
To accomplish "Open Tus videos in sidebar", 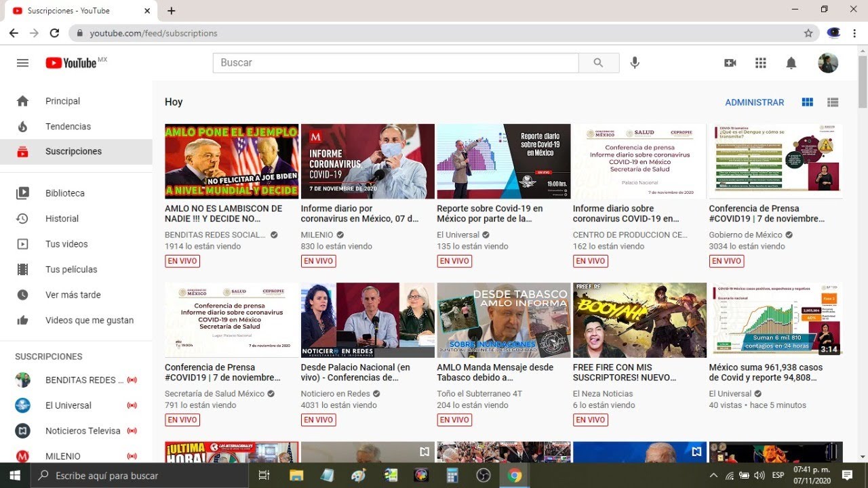I will click(x=76, y=244).
